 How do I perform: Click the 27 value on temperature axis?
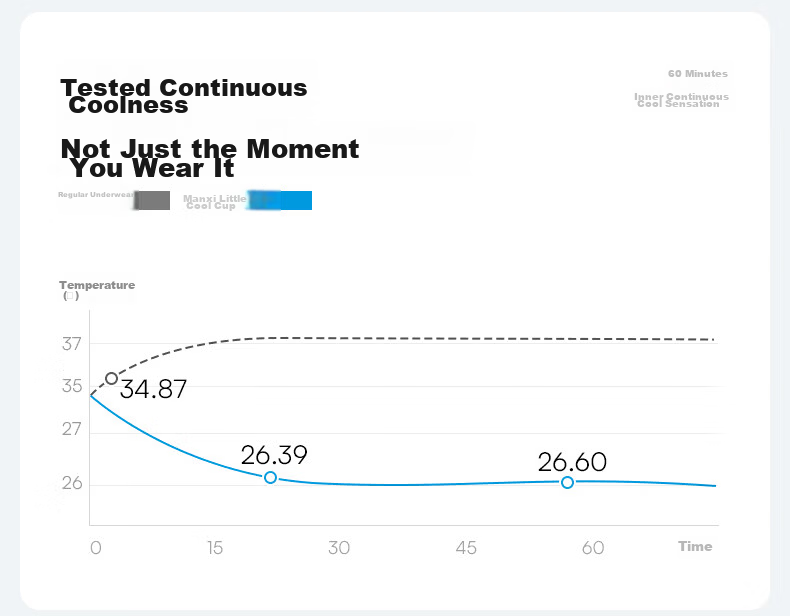[x=72, y=429]
